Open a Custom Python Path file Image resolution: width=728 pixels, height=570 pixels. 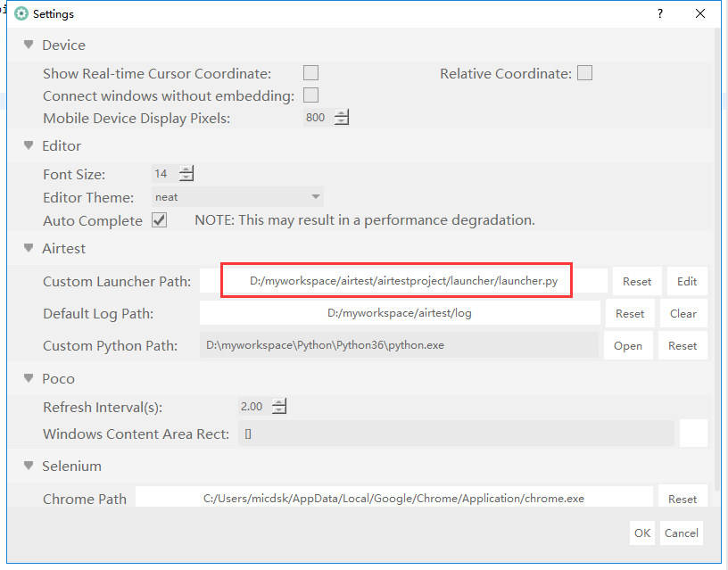628,345
